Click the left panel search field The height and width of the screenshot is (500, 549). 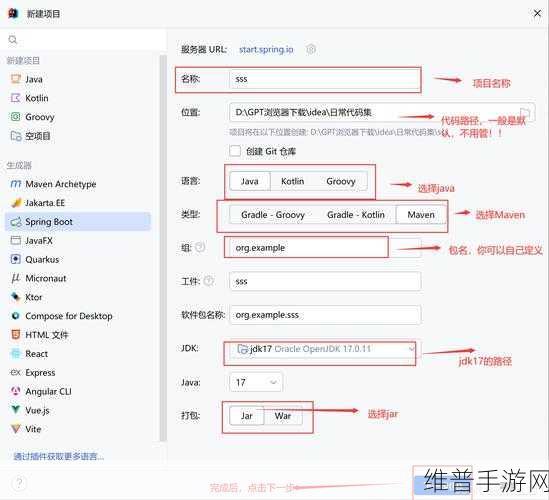[x=83, y=40]
